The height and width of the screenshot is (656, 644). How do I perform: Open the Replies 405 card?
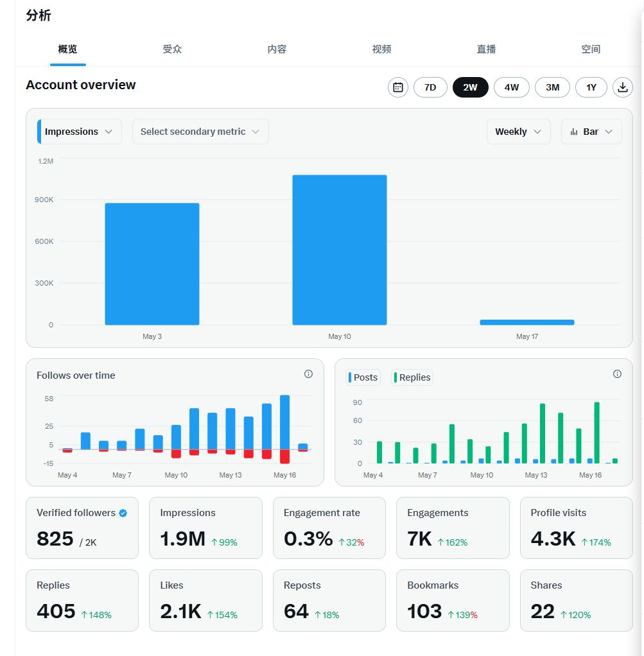[x=82, y=600]
